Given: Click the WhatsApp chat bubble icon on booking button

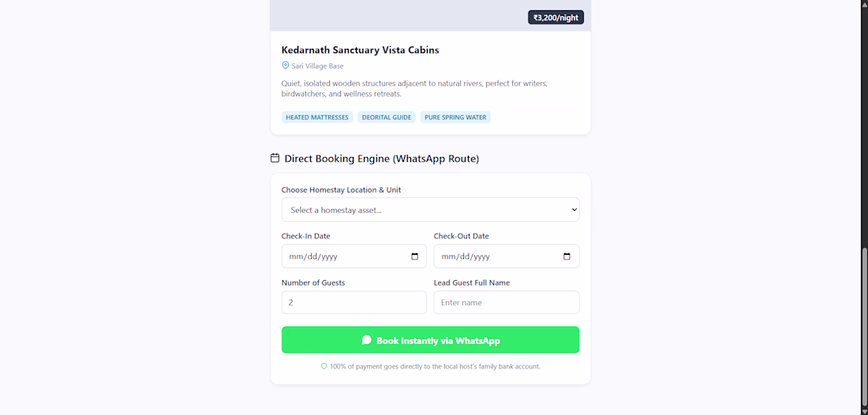Looking at the screenshot, I should 366,340.
